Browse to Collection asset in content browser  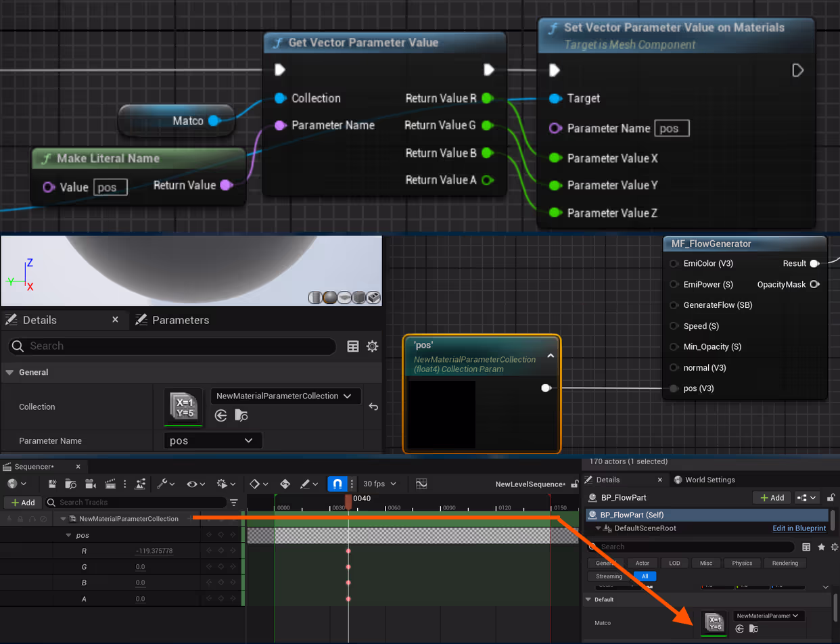(x=240, y=415)
